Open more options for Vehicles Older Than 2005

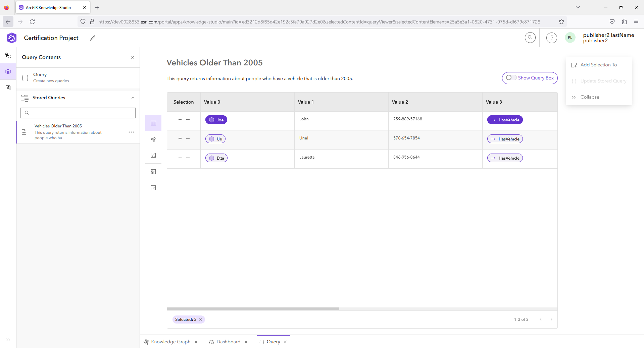131,132
